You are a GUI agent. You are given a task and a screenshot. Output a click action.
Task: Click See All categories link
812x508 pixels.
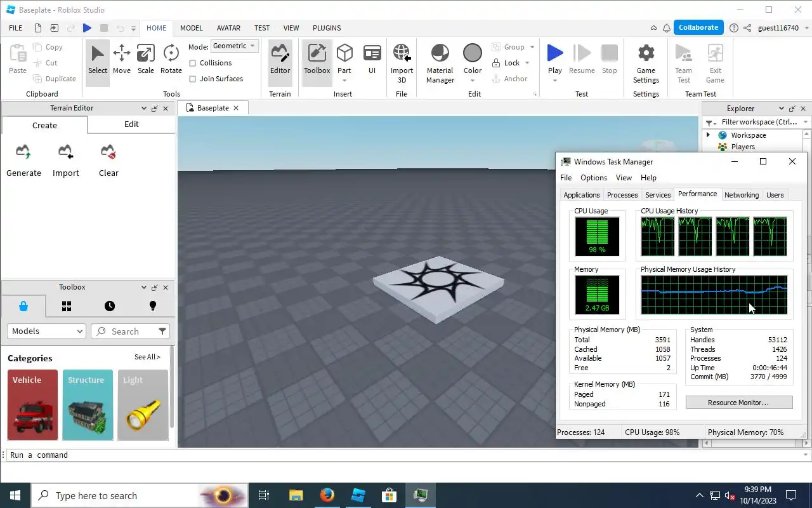click(147, 357)
